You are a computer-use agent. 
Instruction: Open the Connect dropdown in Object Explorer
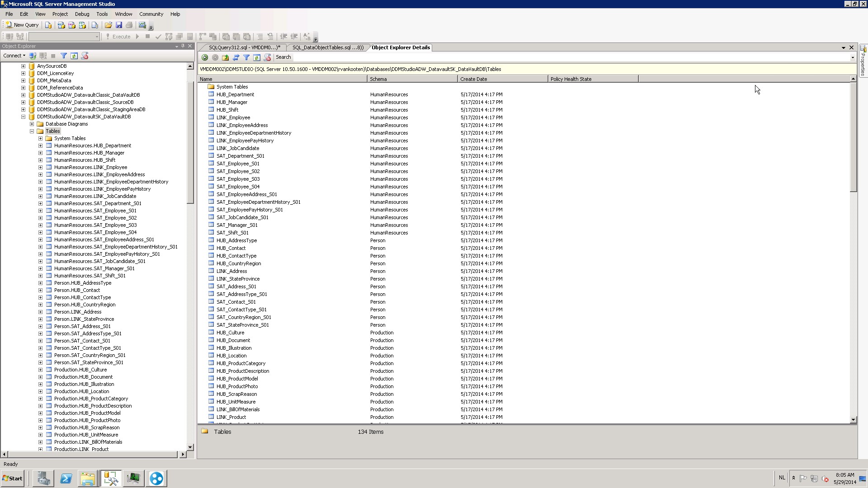coord(14,56)
